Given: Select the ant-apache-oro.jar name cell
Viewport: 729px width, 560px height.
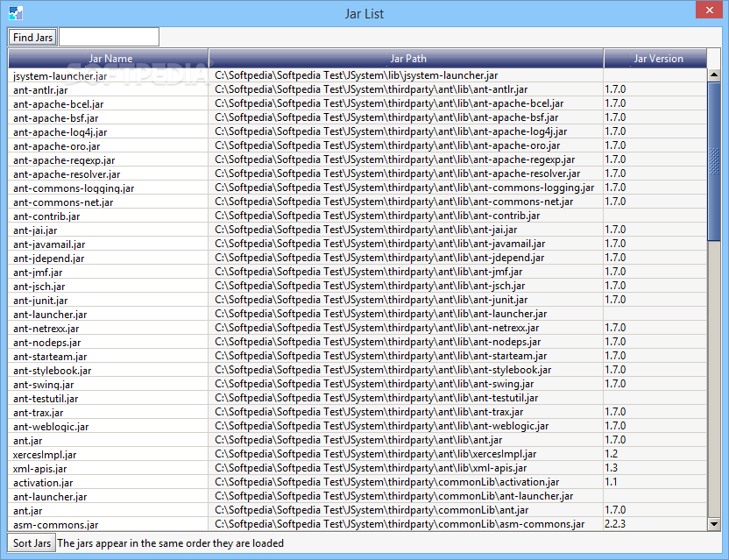Looking at the screenshot, I should [x=109, y=145].
